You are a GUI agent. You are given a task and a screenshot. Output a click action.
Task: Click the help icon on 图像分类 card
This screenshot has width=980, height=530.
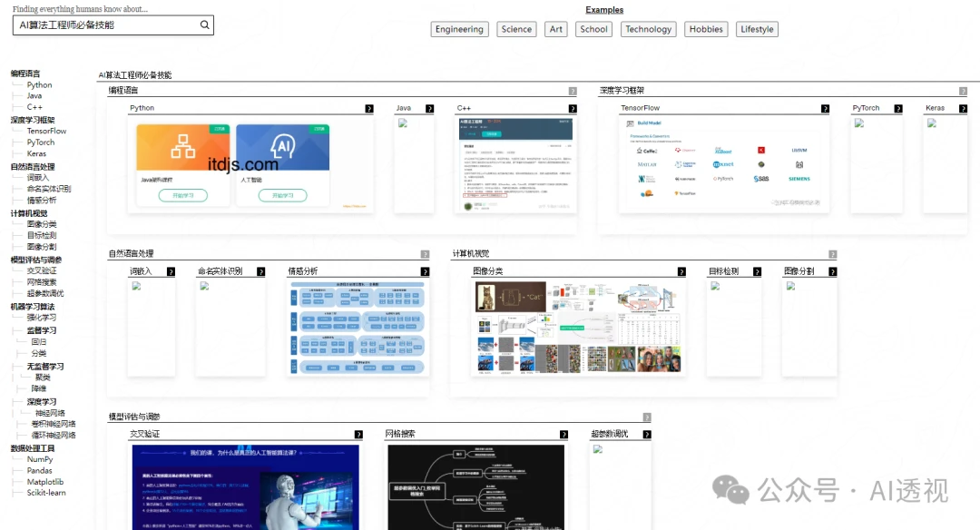pyautogui.click(x=681, y=272)
